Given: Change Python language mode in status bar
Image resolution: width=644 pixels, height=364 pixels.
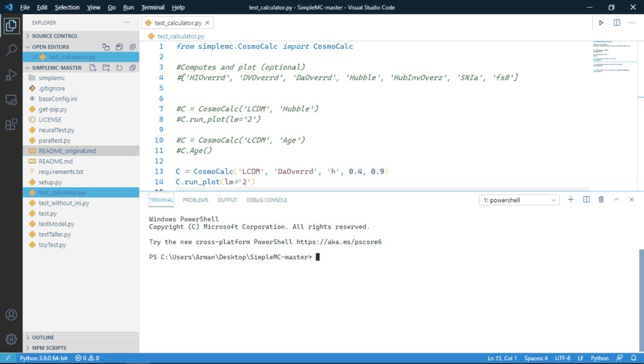Looking at the screenshot, I should pyautogui.click(x=600, y=358).
